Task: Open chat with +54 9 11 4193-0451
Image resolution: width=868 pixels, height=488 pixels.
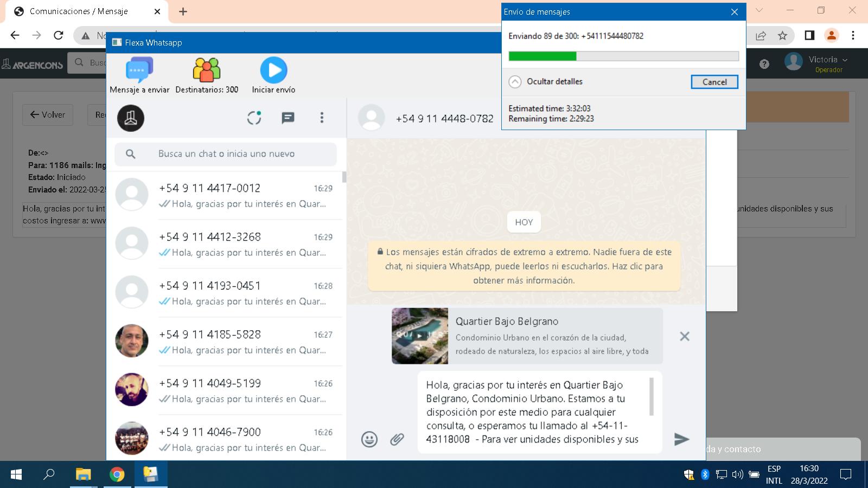Action: click(x=224, y=293)
